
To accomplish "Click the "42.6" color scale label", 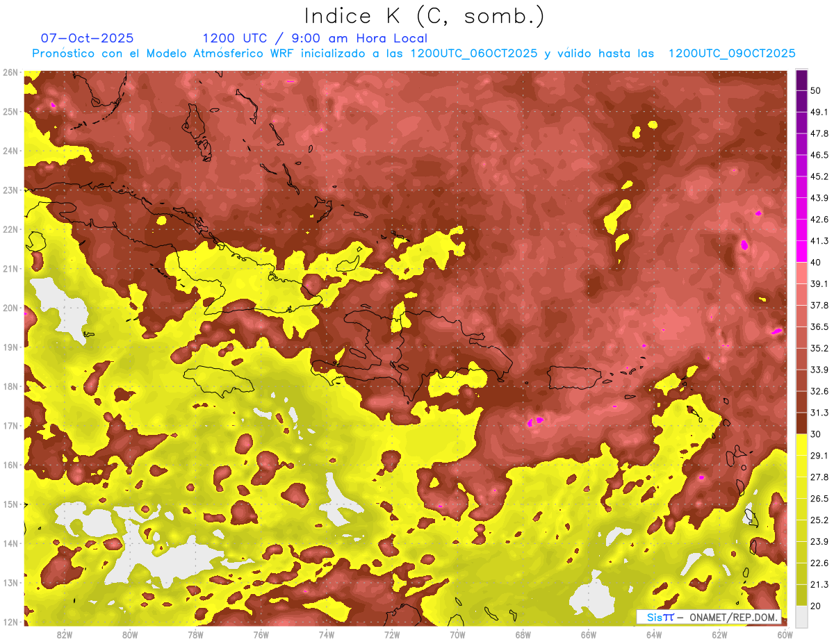I will 819,220.
